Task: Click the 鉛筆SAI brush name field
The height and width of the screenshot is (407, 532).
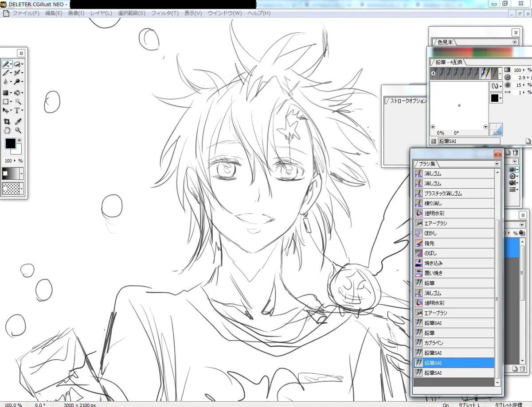Action: point(469,141)
